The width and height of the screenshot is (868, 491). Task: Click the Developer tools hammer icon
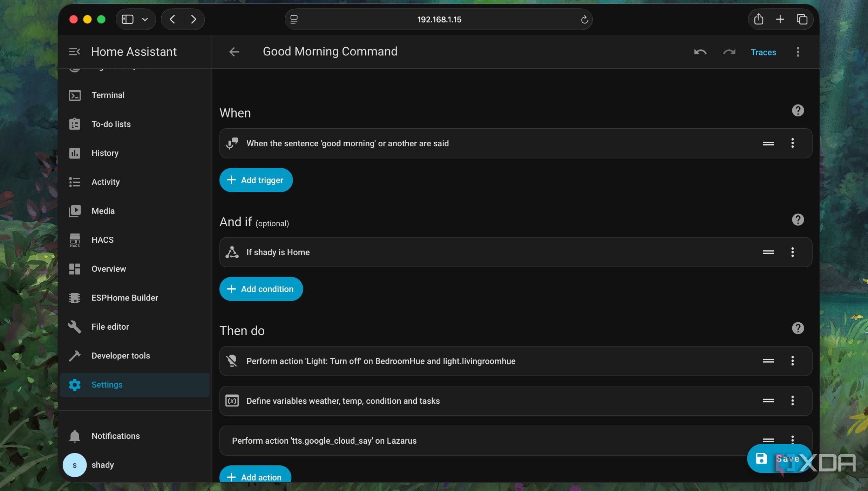click(x=75, y=356)
